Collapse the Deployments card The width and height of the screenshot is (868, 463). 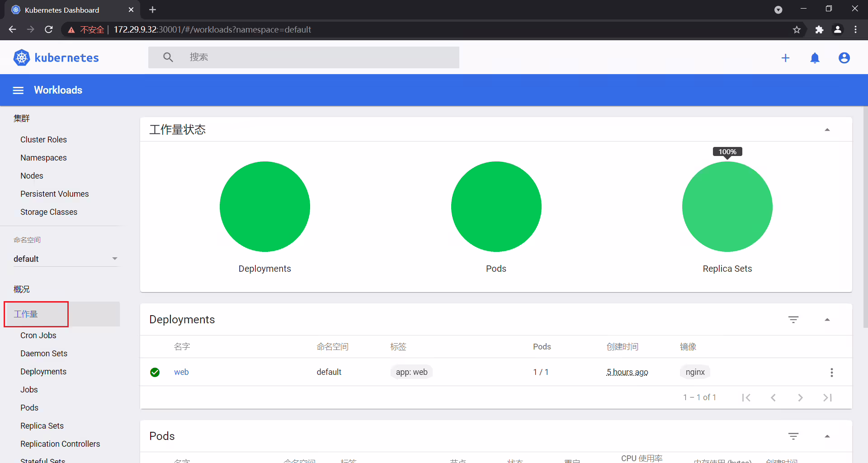(827, 320)
